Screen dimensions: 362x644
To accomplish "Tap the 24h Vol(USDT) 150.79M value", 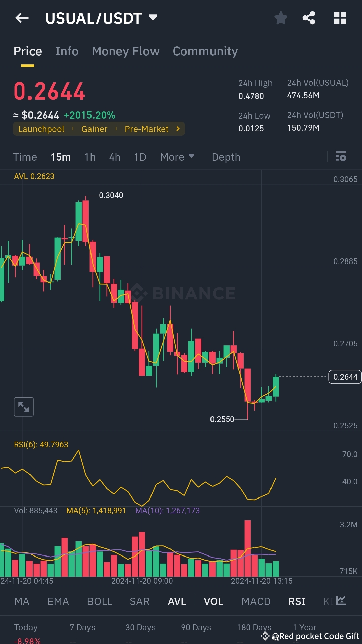I will pyautogui.click(x=303, y=128).
